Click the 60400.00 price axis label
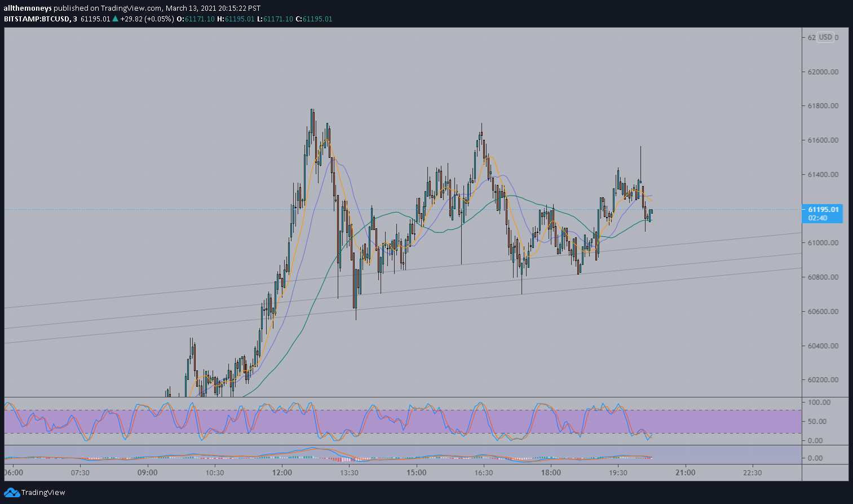 point(823,346)
